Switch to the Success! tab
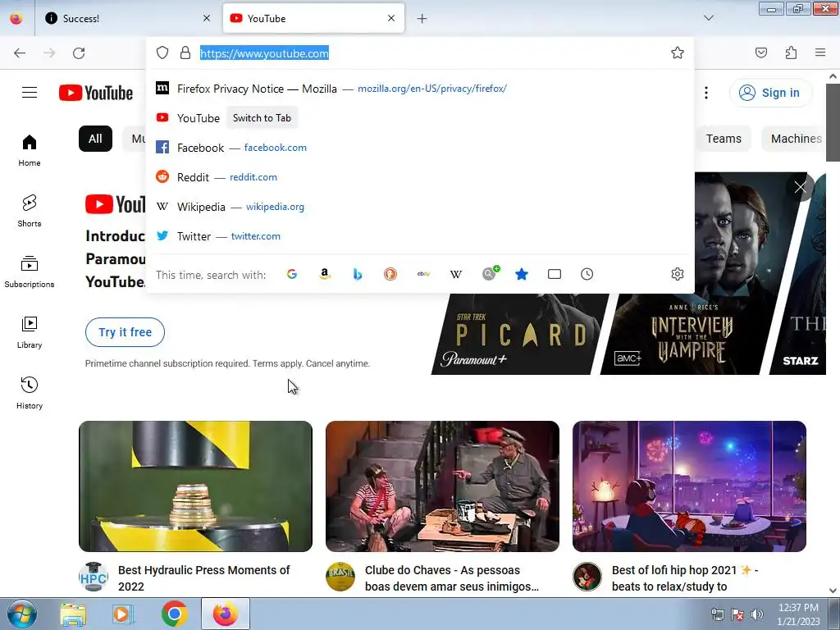 (x=127, y=18)
